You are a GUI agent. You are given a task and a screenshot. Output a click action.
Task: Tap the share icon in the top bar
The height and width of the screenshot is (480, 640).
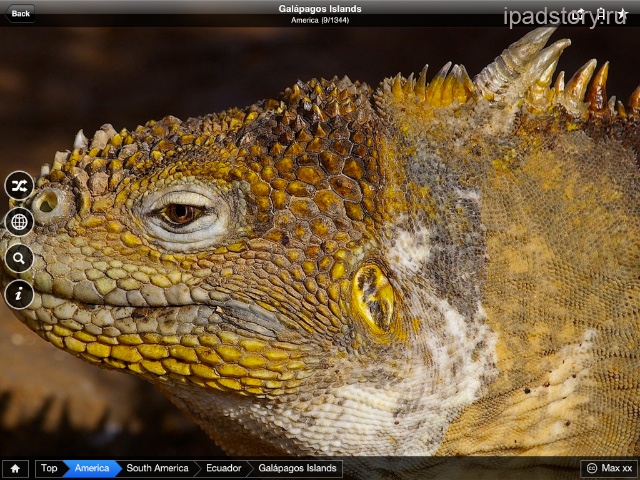[578, 14]
